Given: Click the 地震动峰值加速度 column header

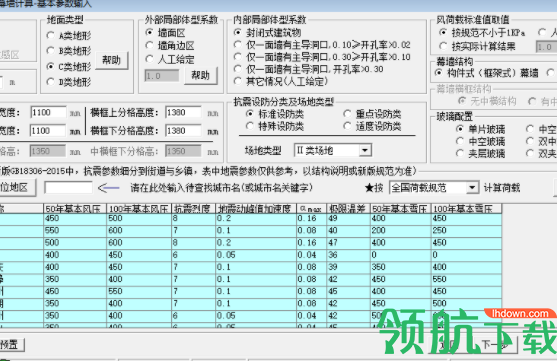Looking at the screenshot, I should pos(256,209).
